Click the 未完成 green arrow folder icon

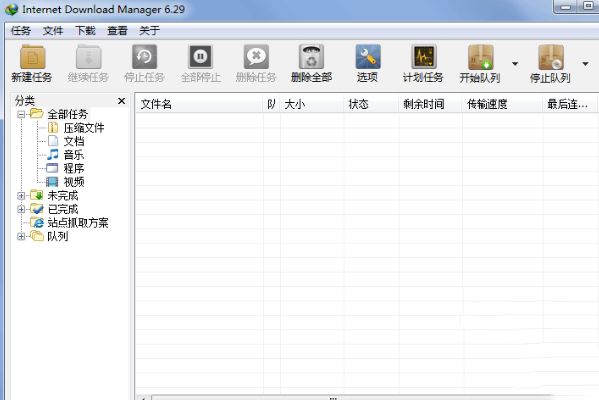(x=37, y=195)
